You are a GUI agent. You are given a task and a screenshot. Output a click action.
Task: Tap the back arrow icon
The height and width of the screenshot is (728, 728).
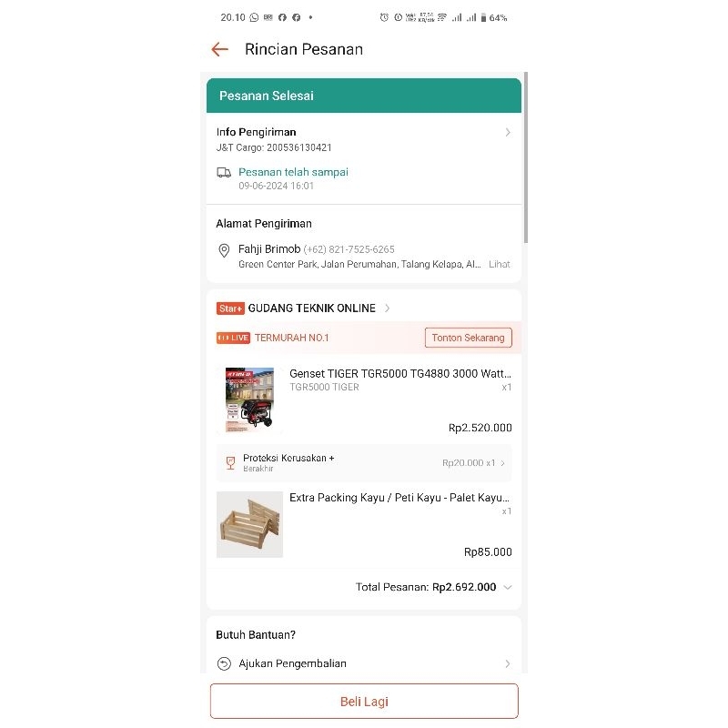coord(219,49)
